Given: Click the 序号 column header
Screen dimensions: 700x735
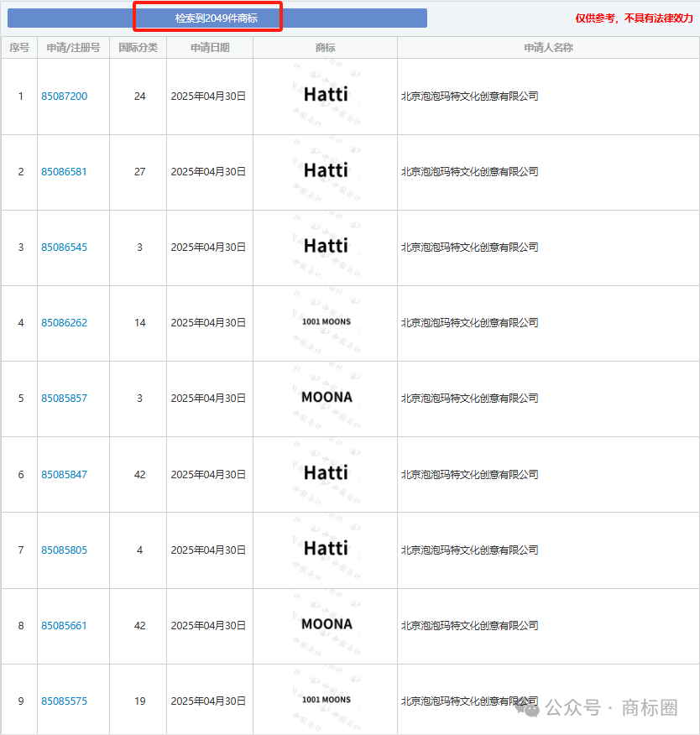Looking at the screenshot, I should pos(19,47).
